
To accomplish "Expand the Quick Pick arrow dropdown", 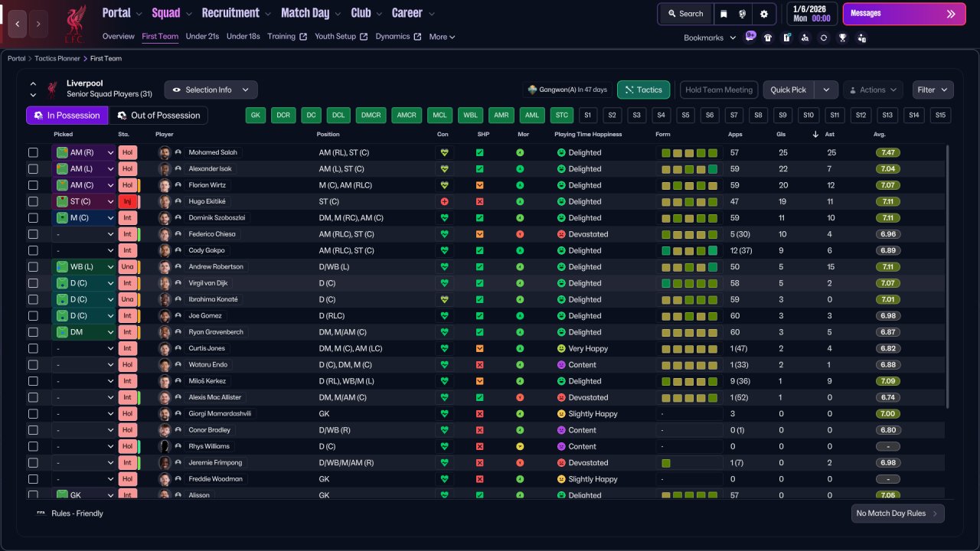I will (x=826, y=90).
